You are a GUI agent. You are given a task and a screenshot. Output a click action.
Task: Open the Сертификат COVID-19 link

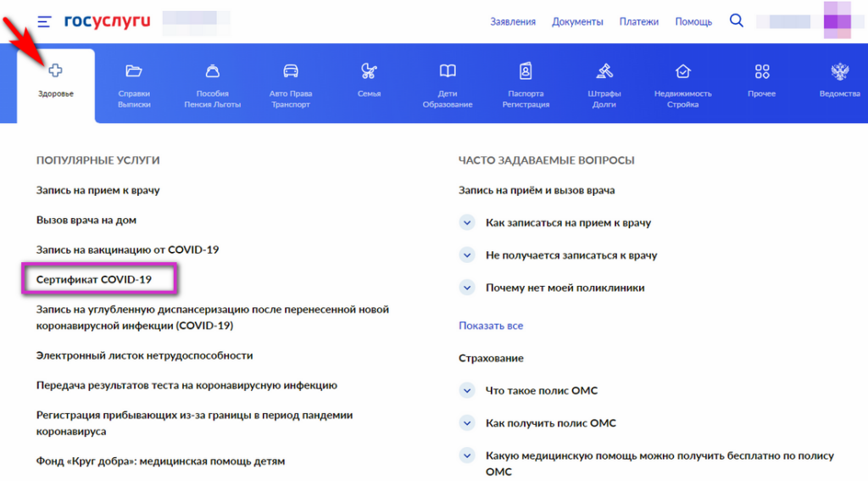click(x=94, y=279)
